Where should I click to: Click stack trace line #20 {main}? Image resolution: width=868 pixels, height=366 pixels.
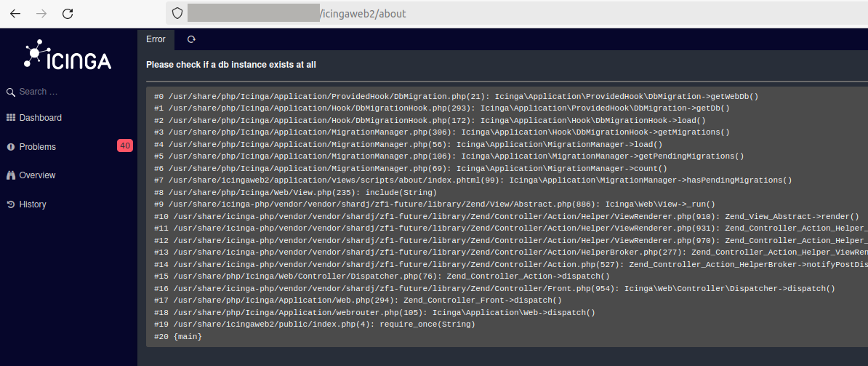coord(178,337)
